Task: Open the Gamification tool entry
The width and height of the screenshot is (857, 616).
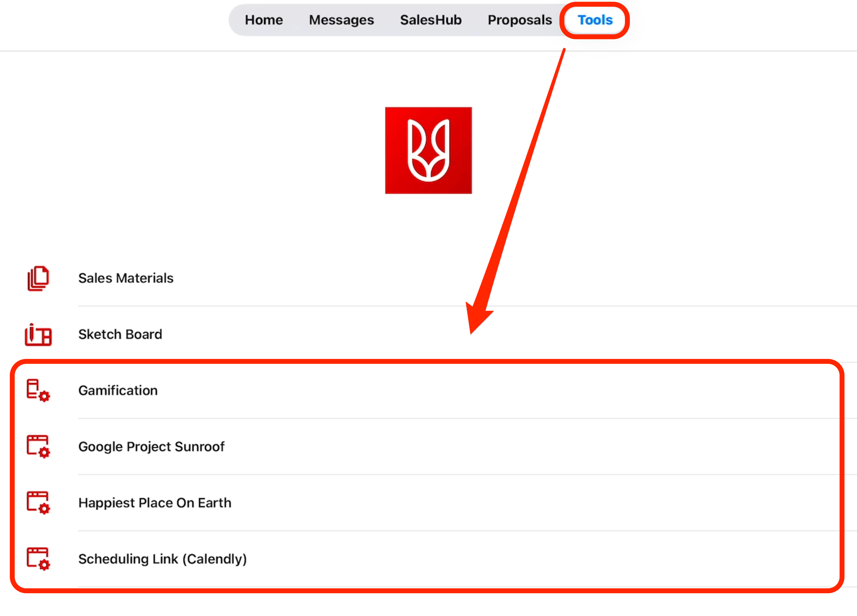Action: 118,390
